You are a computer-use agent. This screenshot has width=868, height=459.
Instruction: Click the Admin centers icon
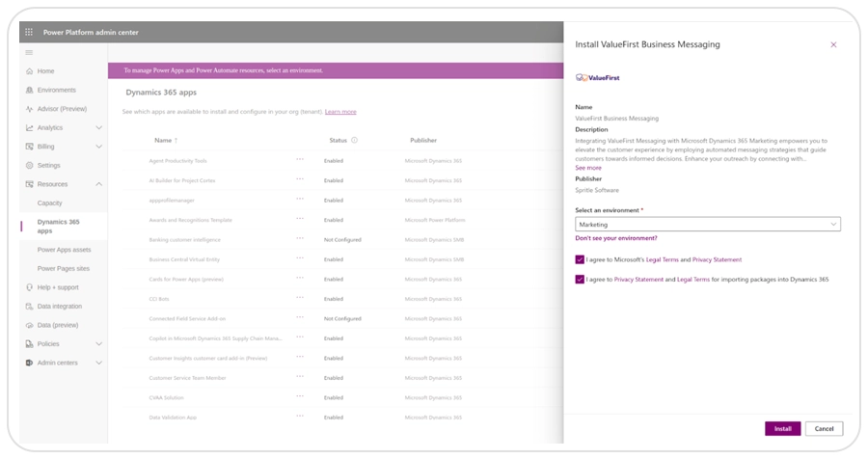(29, 363)
